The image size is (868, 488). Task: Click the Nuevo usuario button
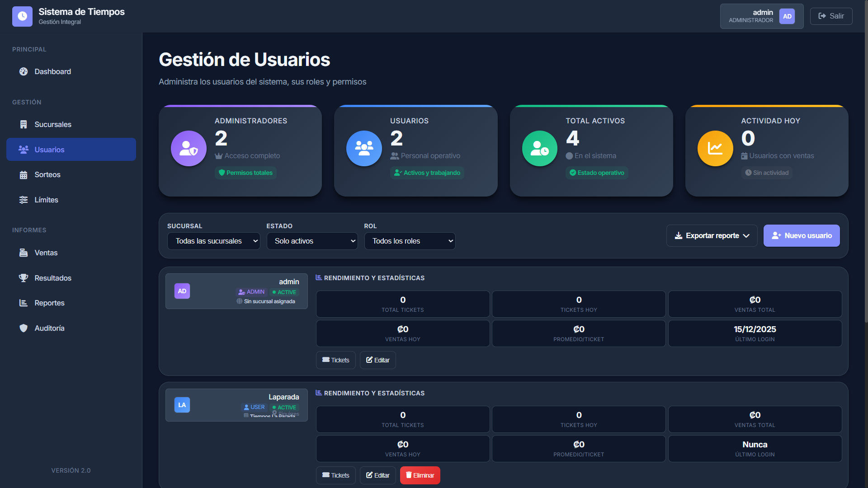click(x=801, y=235)
